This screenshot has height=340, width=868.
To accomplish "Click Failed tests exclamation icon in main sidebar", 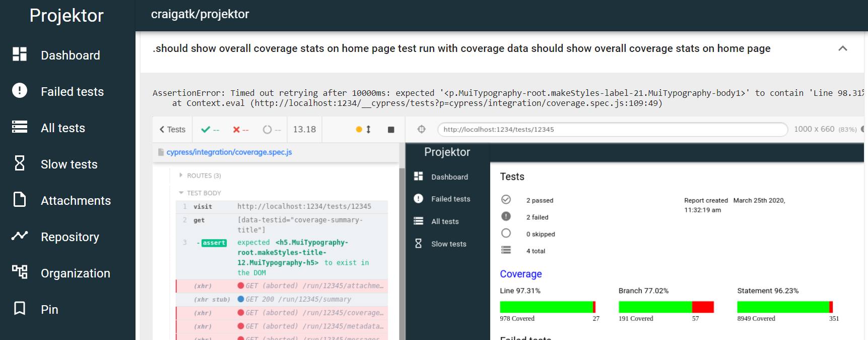I will point(20,90).
